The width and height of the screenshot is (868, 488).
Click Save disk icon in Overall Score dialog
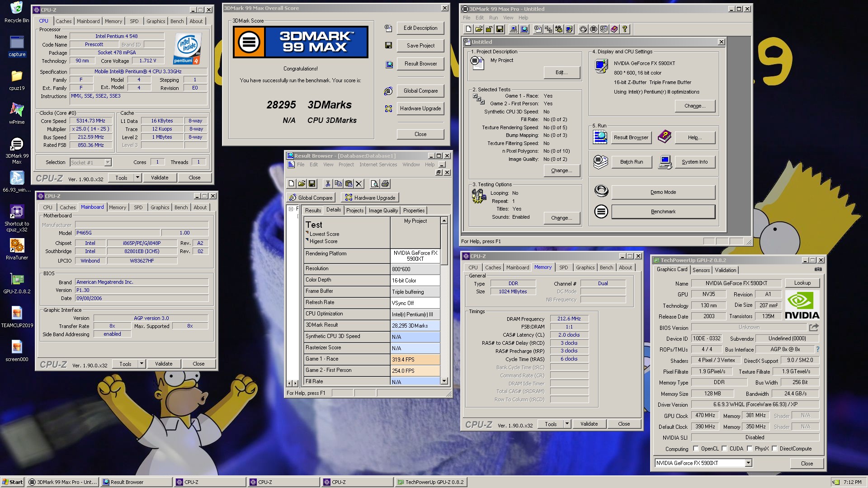tap(388, 45)
